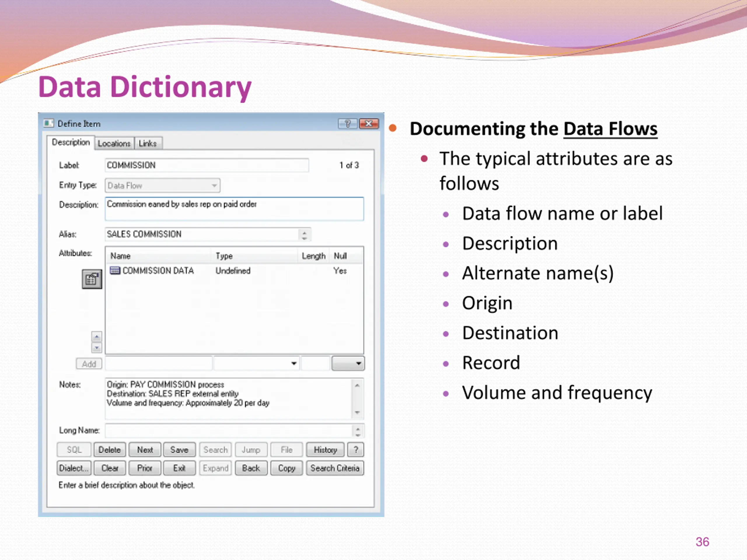Image resolution: width=747 pixels, height=560 pixels.
Task: Click the Expand button
Action: [215, 468]
